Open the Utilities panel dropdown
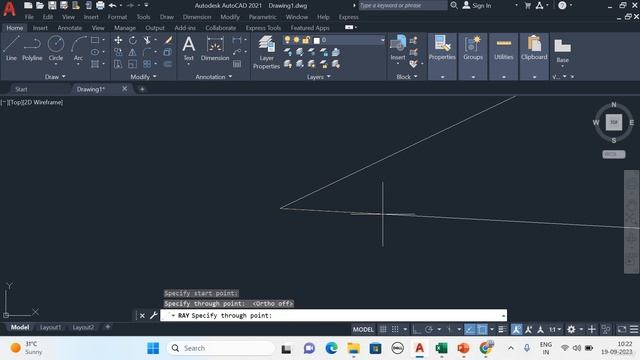 click(504, 77)
